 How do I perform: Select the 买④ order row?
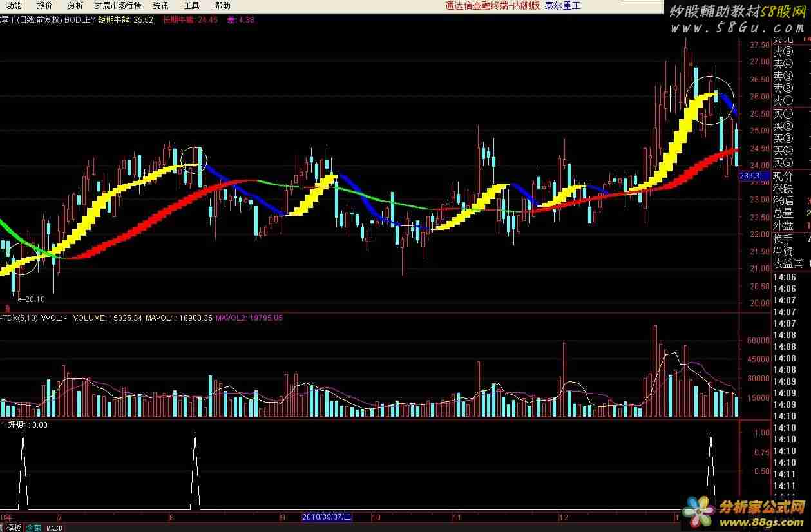(x=785, y=151)
